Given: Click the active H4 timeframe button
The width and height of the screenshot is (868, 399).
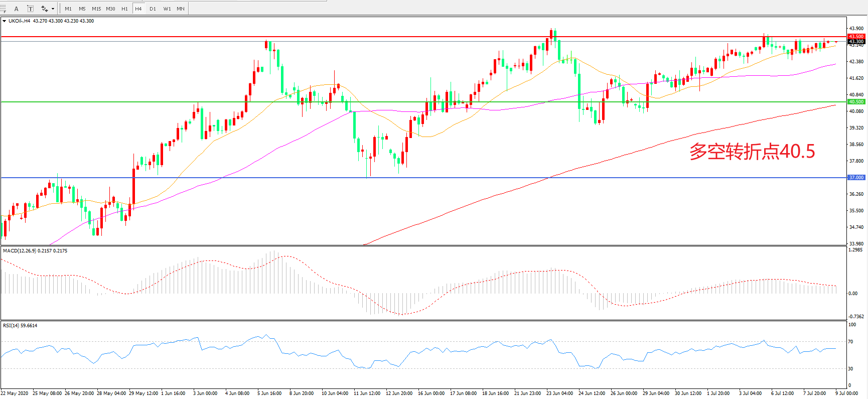Looking at the screenshot, I should coord(138,9).
